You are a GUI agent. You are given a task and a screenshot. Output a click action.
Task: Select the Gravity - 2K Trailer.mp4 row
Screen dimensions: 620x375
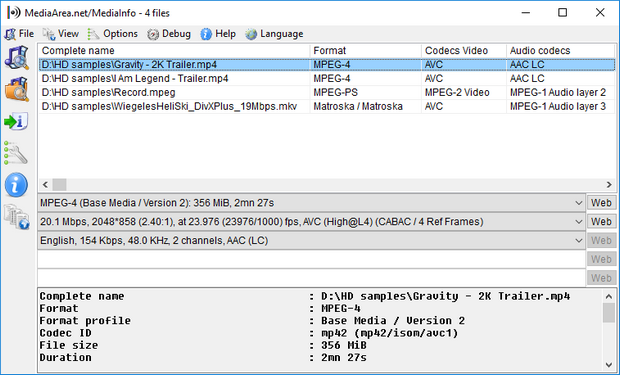coord(327,65)
